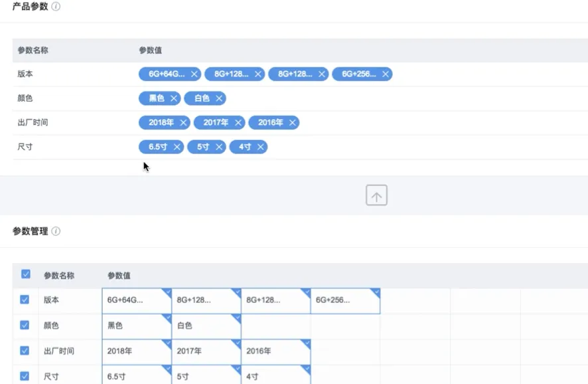Viewport: 588px width, 384px height.
Task: Uncheck the 出厂时间 row checkbox
Action: 25,351
